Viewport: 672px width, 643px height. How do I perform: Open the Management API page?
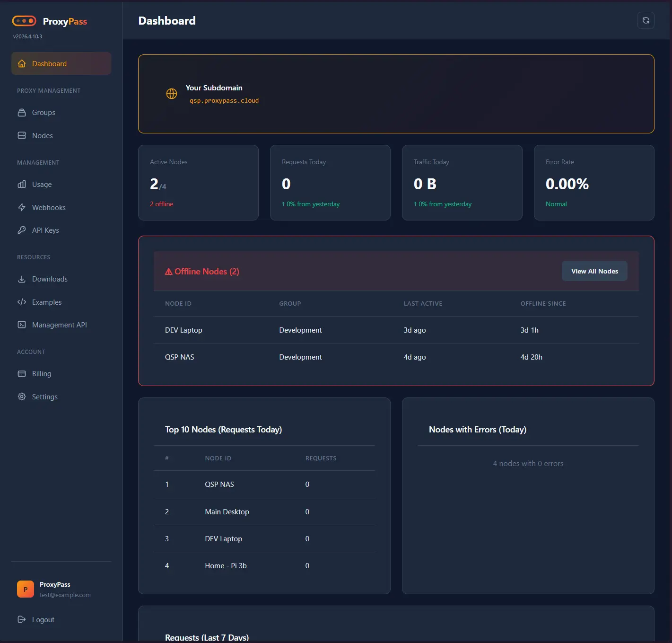(x=61, y=325)
